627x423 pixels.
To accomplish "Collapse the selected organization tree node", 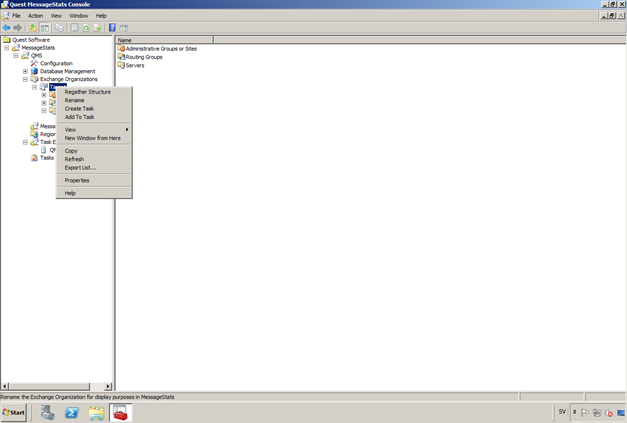I will tap(34, 87).
